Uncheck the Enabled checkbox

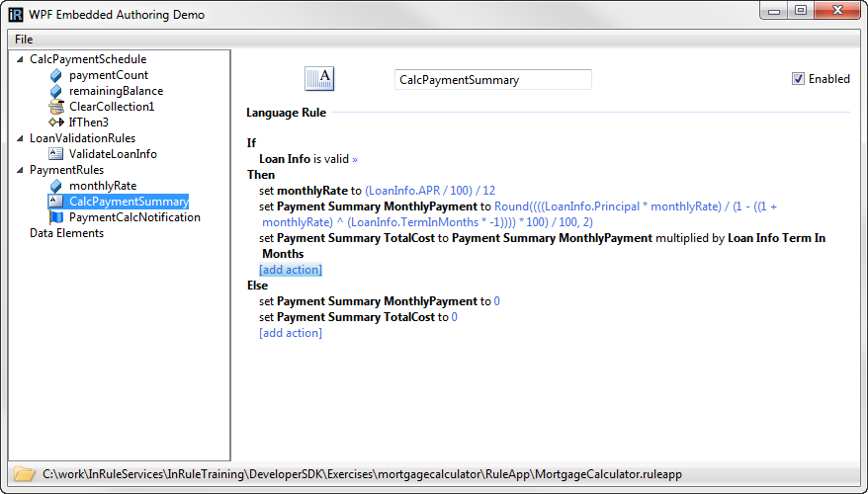tap(798, 79)
